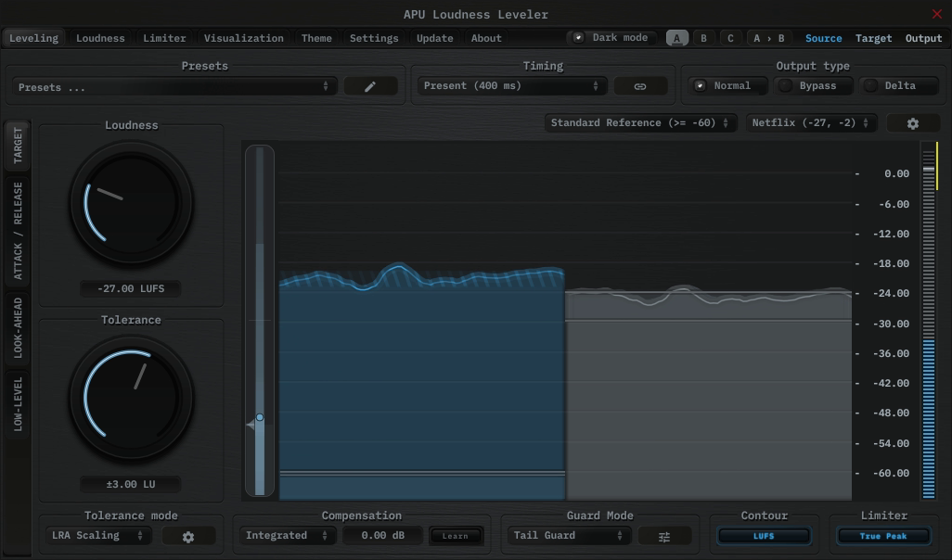The height and width of the screenshot is (560, 952).
Task: Open Guard Mode sliders settings icon
Action: (664, 536)
